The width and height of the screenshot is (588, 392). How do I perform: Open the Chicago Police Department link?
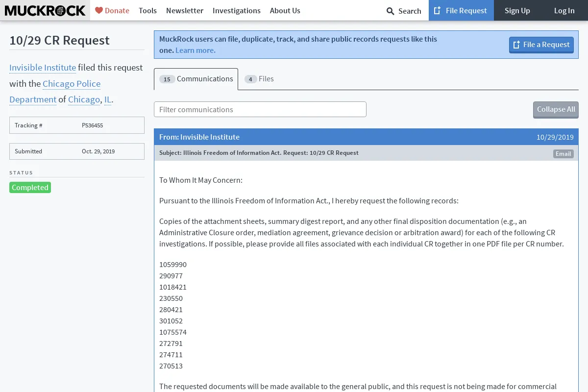pos(55,92)
